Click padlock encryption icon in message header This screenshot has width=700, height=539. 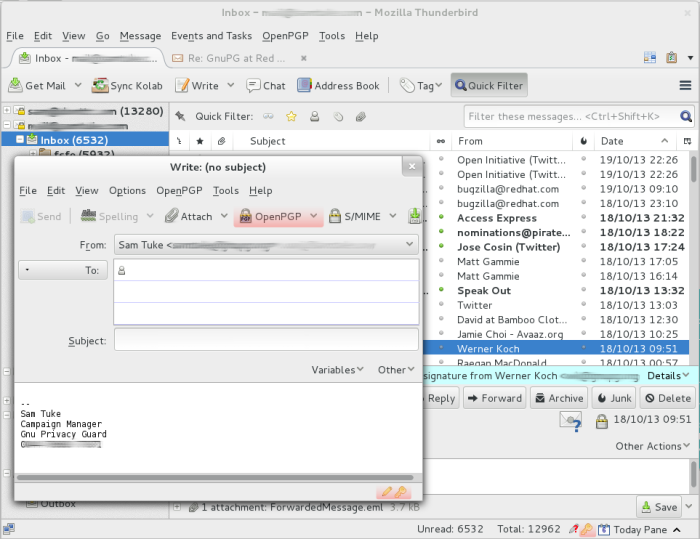coord(601,421)
